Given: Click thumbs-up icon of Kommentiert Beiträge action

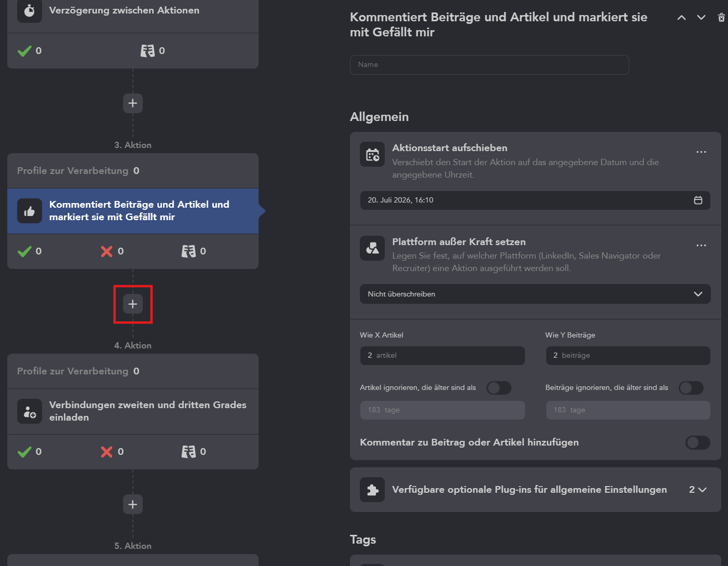Looking at the screenshot, I should [30, 211].
